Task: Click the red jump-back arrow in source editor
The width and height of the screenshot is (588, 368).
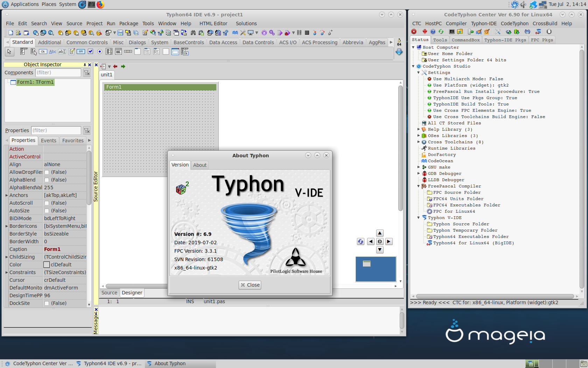Action: click(115, 66)
